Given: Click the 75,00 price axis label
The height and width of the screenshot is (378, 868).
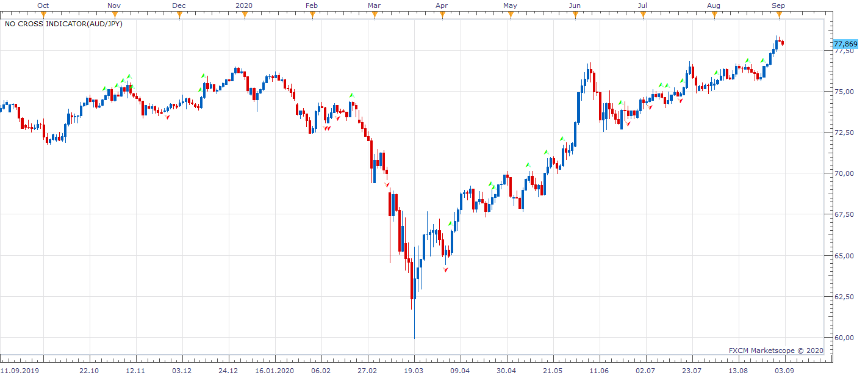Looking at the screenshot, I should pos(844,92).
